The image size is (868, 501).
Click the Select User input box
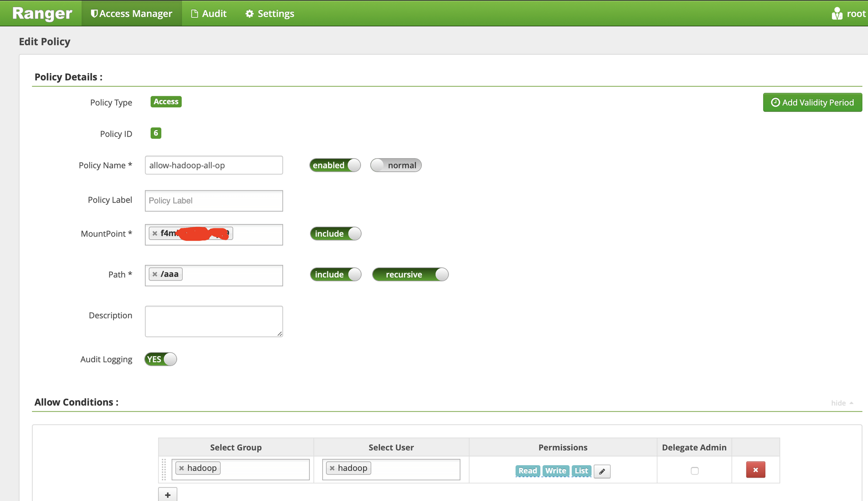tap(391, 469)
